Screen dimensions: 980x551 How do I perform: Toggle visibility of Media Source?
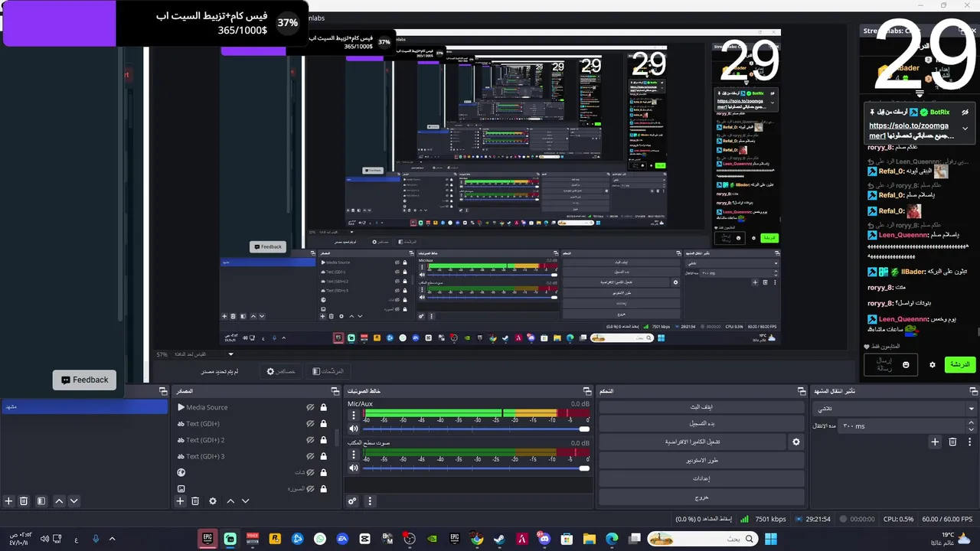pyautogui.click(x=311, y=408)
